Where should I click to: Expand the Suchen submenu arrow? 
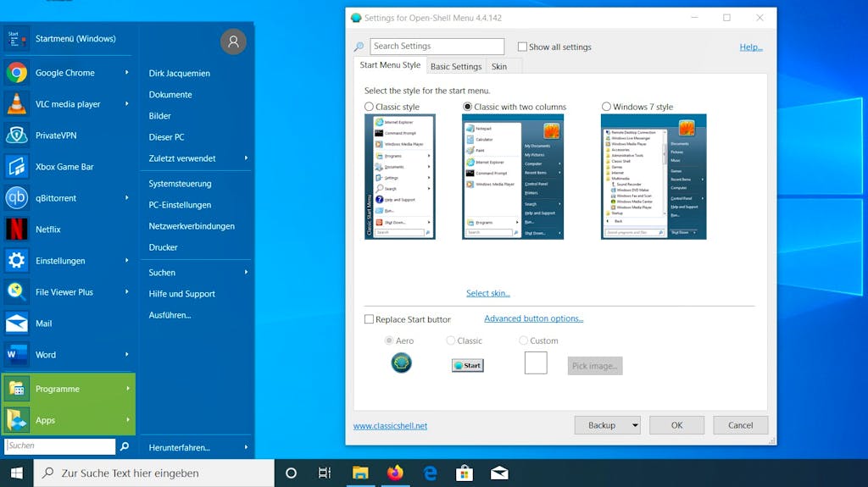pyautogui.click(x=247, y=272)
